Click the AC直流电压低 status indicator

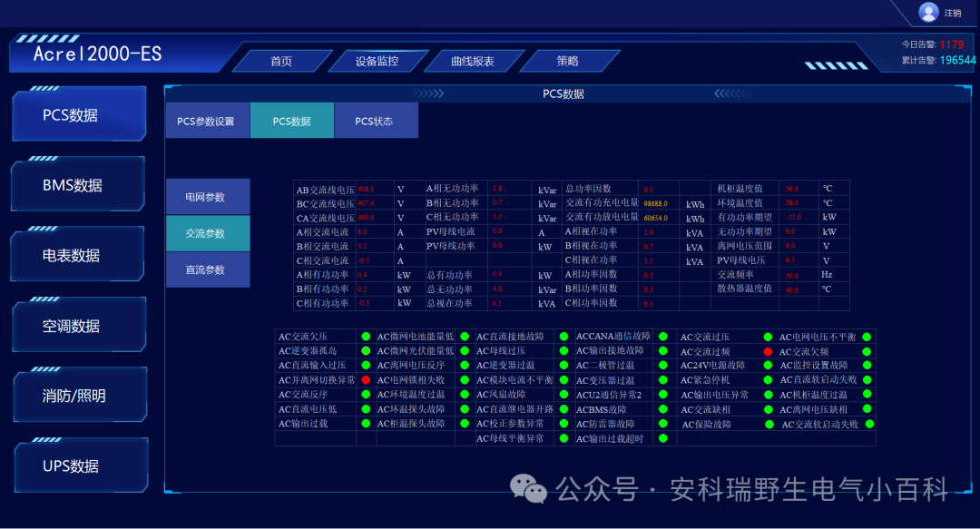pyautogui.click(x=366, y=409)
